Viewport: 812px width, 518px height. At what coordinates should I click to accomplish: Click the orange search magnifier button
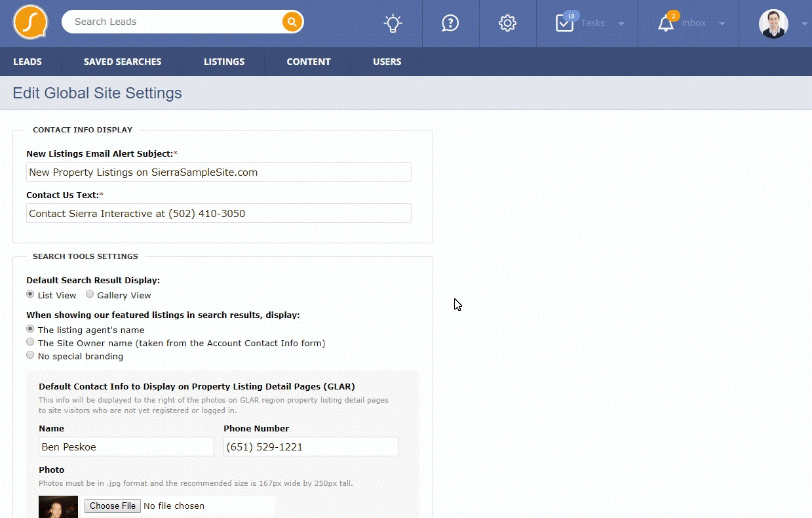coord(292,22)
